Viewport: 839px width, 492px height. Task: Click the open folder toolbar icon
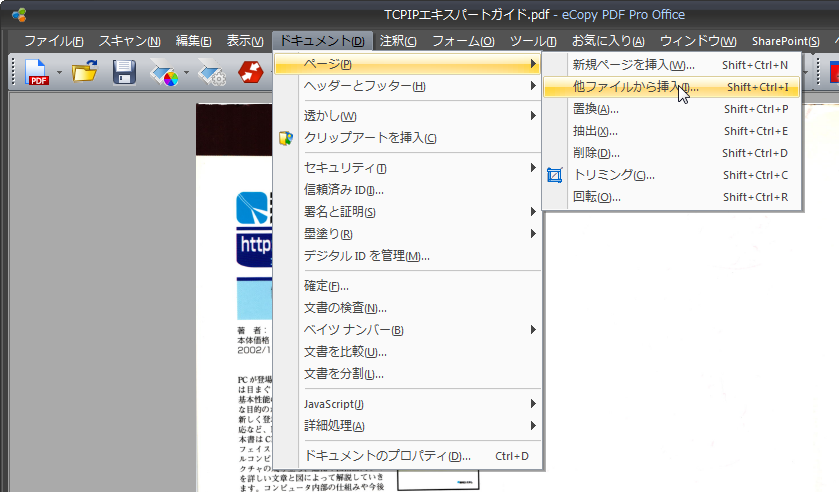(x=85, y=72)
